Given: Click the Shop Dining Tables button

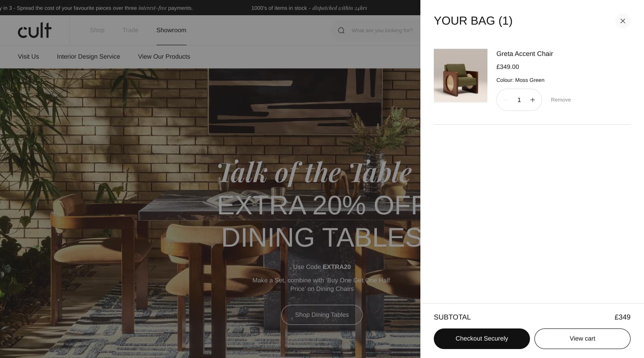Looking at the screenshot, I should 322,315.
